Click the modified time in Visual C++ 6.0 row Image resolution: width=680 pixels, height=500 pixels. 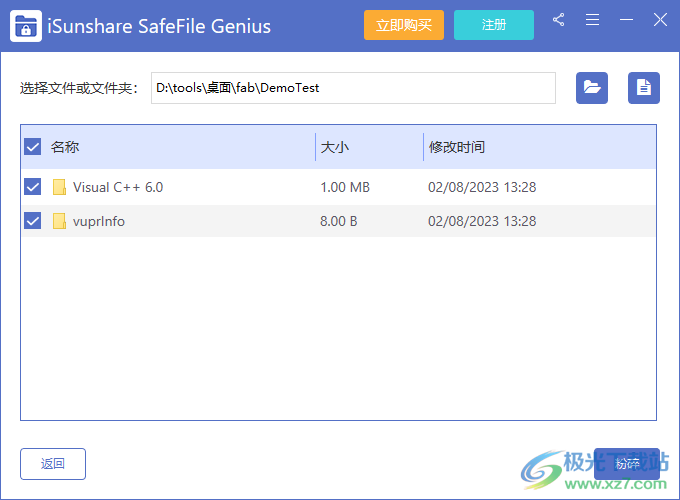[482, 187]
